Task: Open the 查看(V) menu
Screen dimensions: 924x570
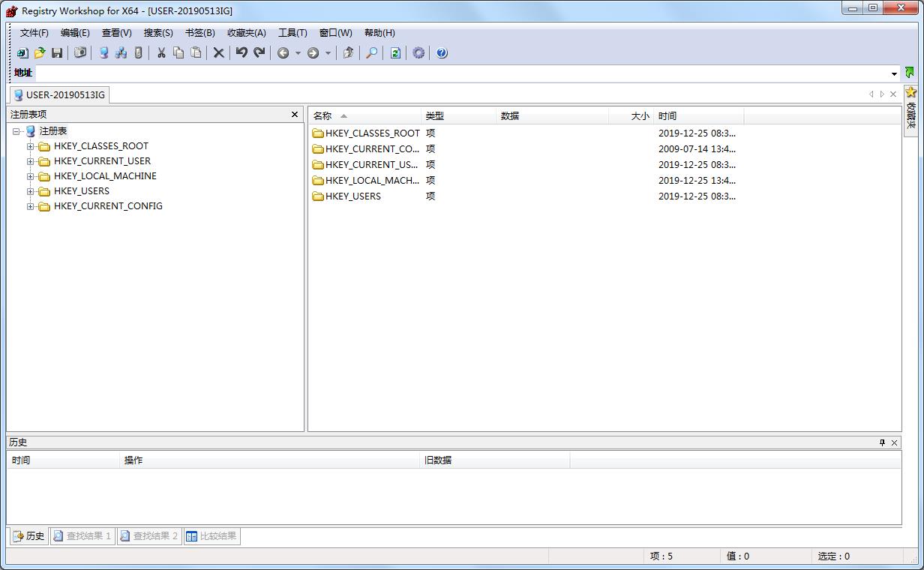Action: 117,33
